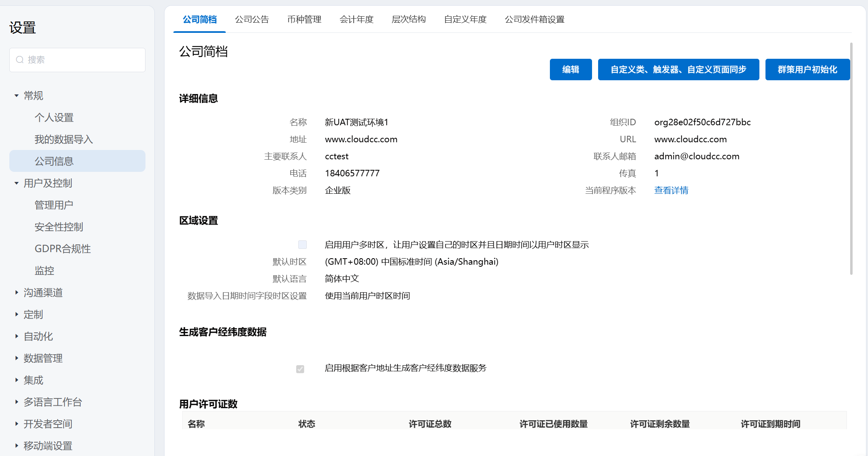
Task: Click the 群策用户初始化 button
Action: click(x=807, y=70)
